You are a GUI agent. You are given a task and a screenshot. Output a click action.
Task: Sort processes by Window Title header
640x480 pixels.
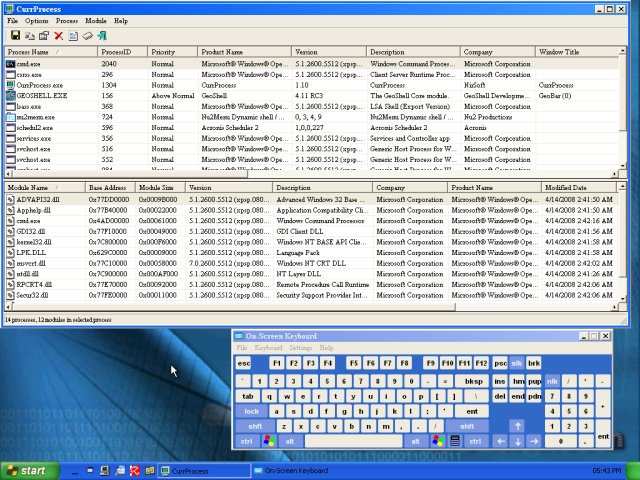click(x=576, y=52)
